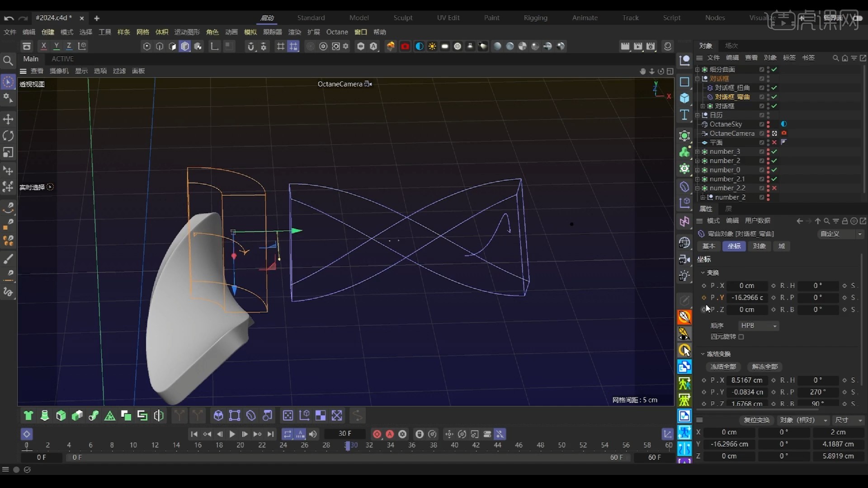Click the model mode icon in top toolbar
The height and width of the screenshot is (488, 868).
[x=185, y=46]
